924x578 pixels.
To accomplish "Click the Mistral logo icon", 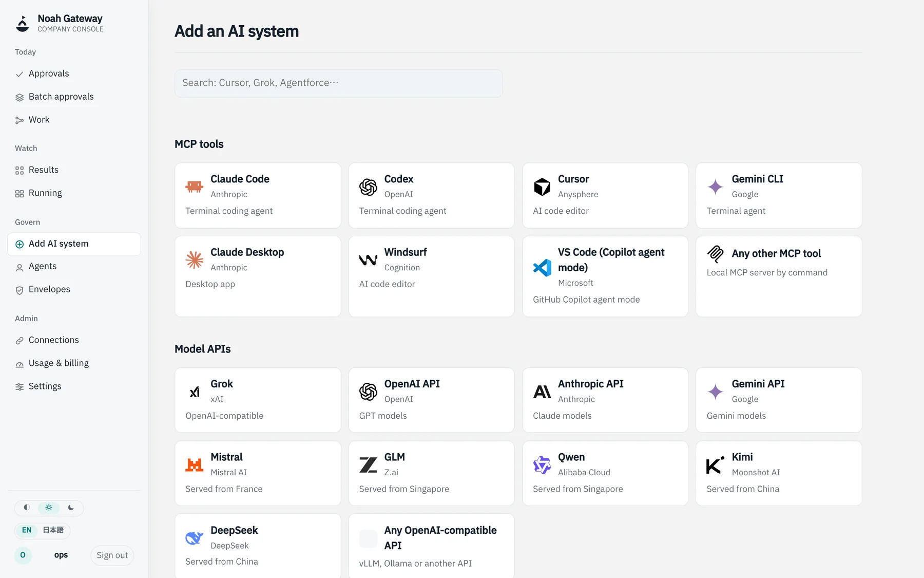I will 195,465.
